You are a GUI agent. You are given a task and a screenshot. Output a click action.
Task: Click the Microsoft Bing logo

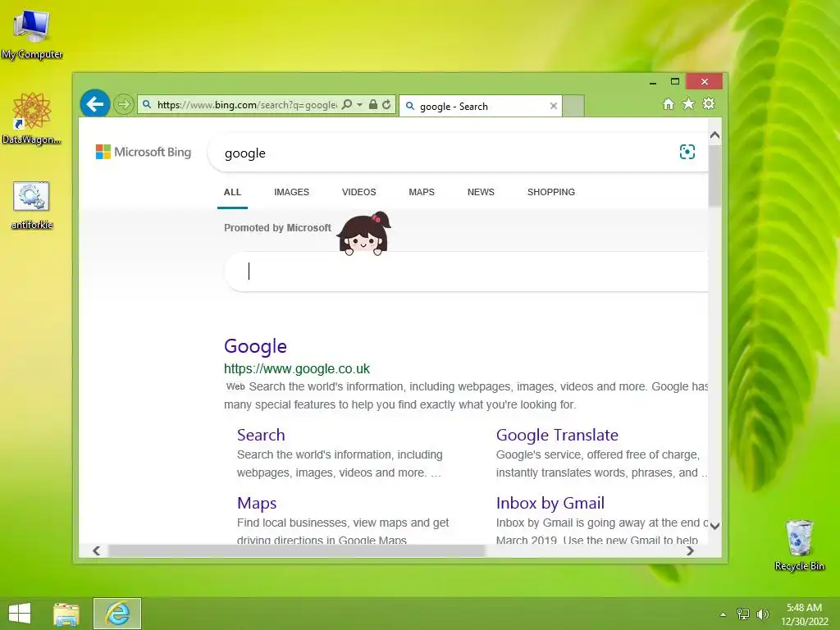point(144,152)
